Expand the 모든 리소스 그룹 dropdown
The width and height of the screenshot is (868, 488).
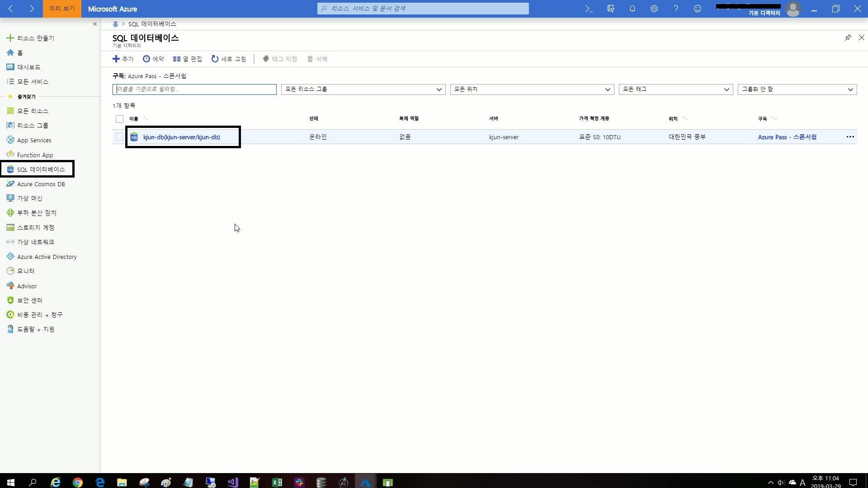[x=363, y=89]
